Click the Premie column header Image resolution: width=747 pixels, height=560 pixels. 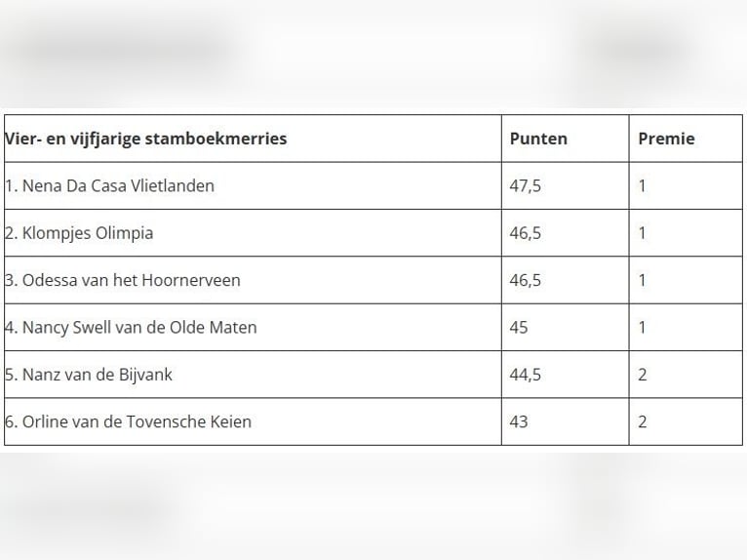[666, 139]
